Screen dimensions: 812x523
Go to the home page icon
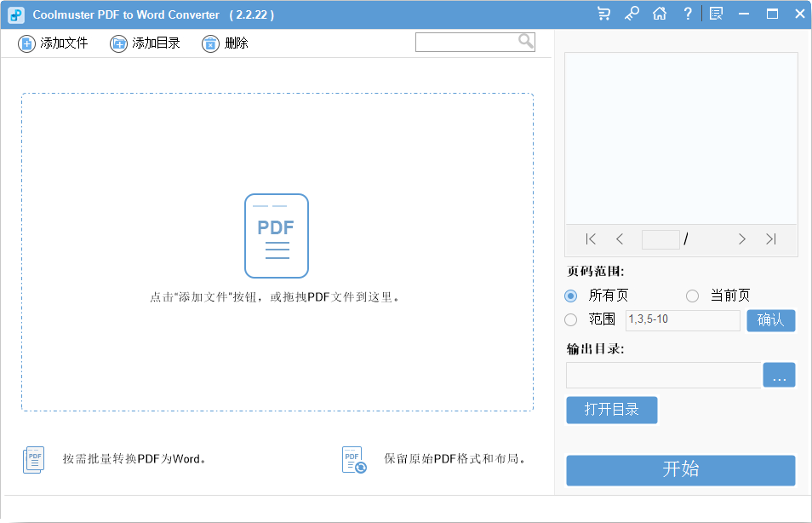(x=660, y=14)
